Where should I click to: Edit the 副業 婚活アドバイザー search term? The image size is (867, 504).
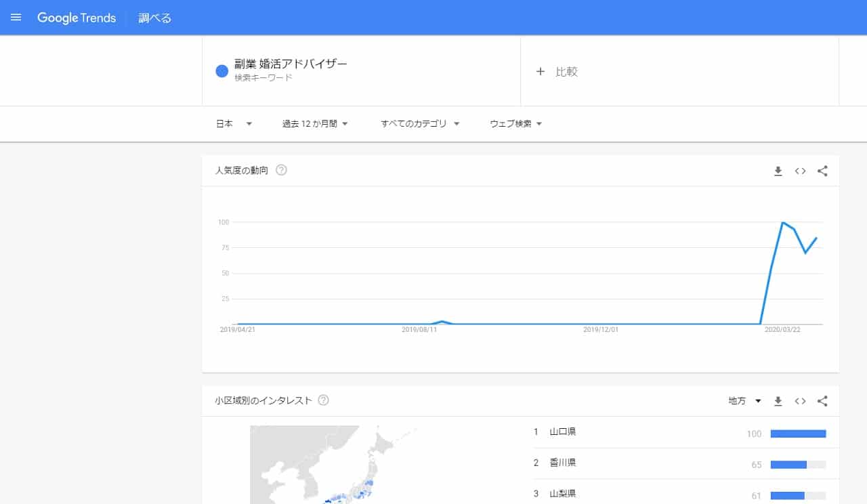291,64
